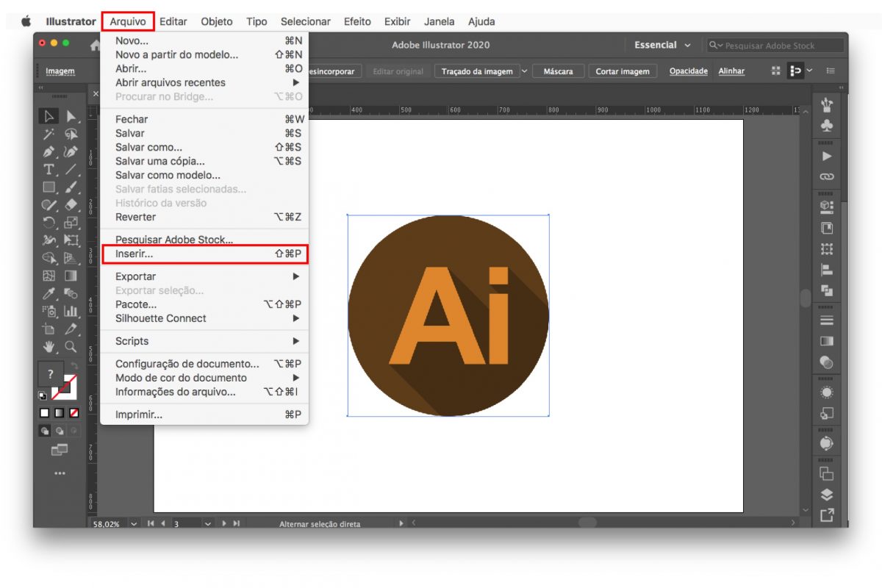
Task: Expand Modo de cor do documento submenu
Action: pyautogui.click(x=296, y=378)
